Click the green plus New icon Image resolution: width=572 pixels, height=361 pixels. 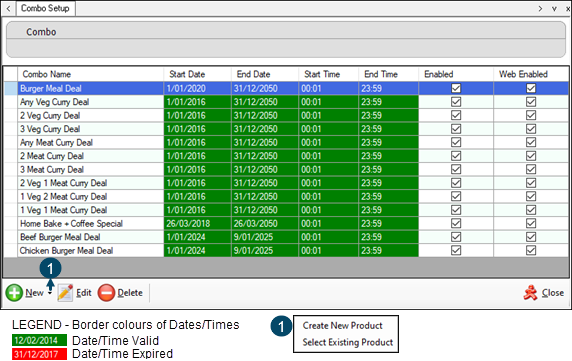click(x=14, y=293)
